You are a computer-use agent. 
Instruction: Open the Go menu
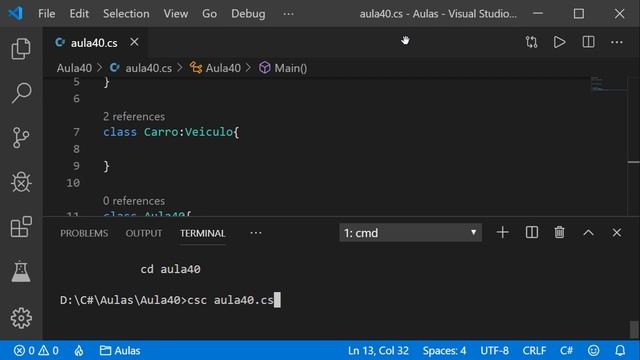(209, 13)
